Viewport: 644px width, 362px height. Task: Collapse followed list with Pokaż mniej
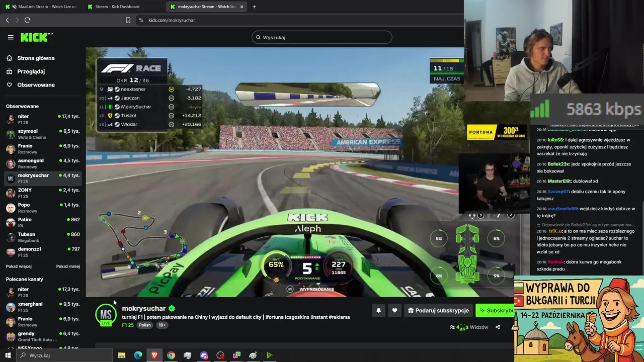coord(68,266)
